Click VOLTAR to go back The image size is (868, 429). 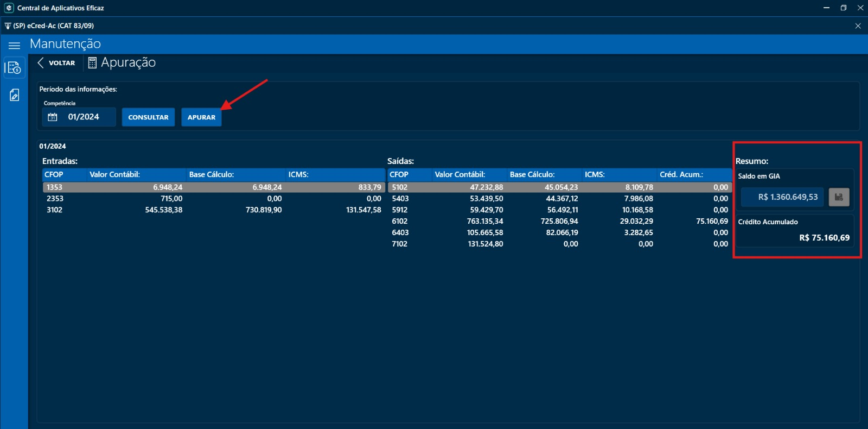[x=62, y=63]
